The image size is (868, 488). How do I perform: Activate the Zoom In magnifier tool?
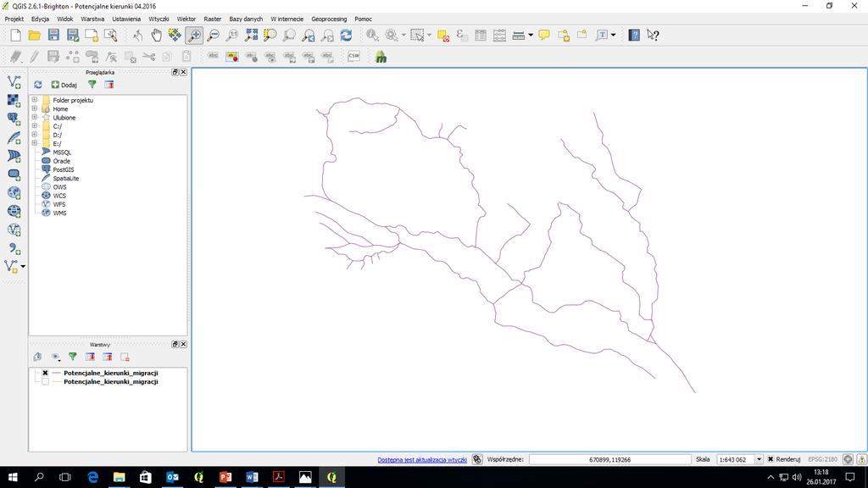click(x=194, y=36)
